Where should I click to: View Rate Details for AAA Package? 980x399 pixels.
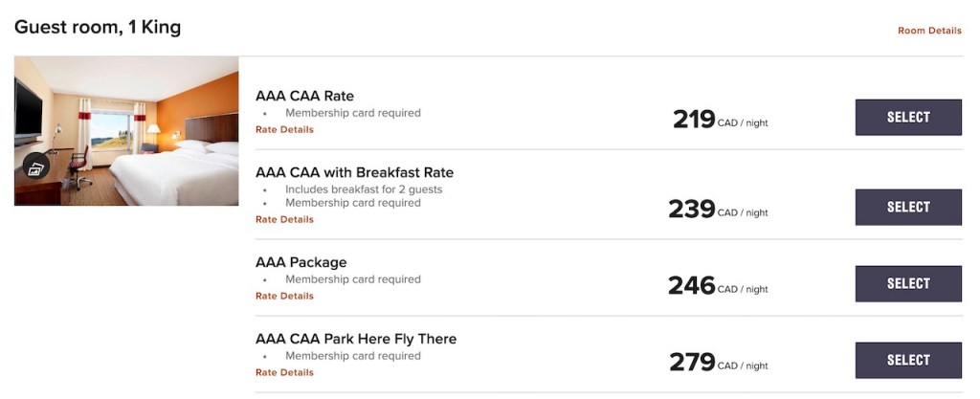(284, 297)
